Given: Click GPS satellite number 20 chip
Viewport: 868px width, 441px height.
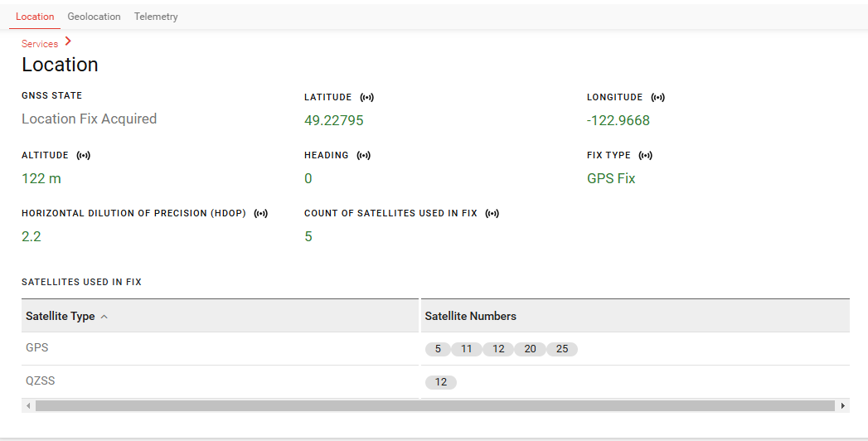Looking at the screenshot, I should click(x=530, y=349).
